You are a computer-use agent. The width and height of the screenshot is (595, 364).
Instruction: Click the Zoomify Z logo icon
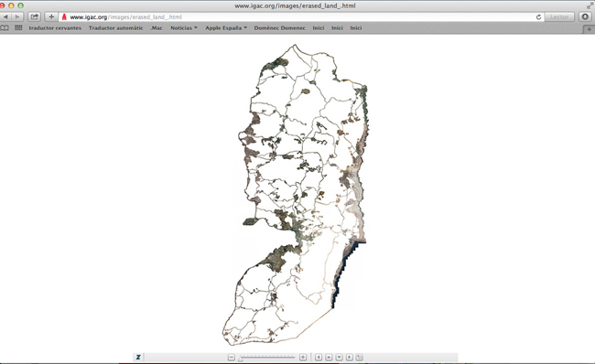(x=138, y=358)
